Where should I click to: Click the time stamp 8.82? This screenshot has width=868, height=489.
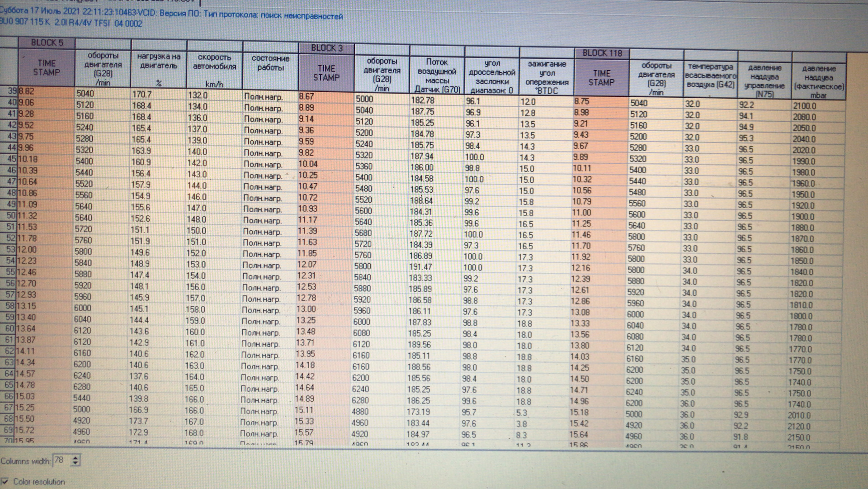click(x=26, y=91)
